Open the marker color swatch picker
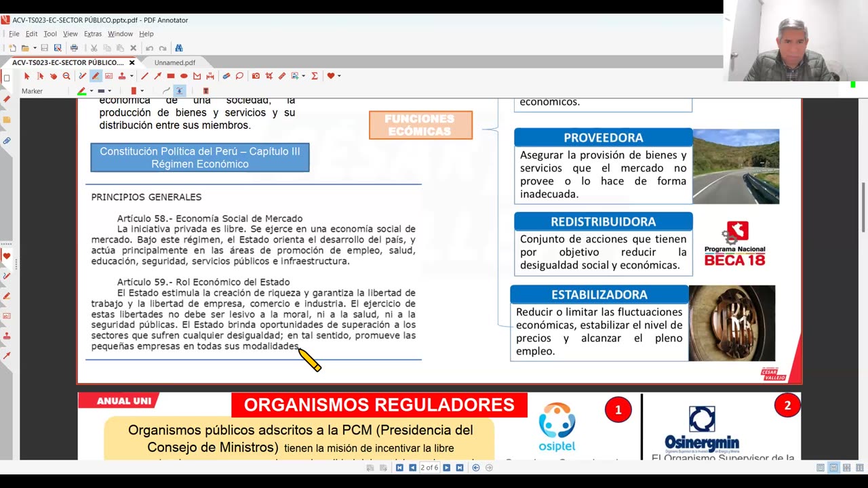The image size is (868, 488). click(x=82, y=91)
